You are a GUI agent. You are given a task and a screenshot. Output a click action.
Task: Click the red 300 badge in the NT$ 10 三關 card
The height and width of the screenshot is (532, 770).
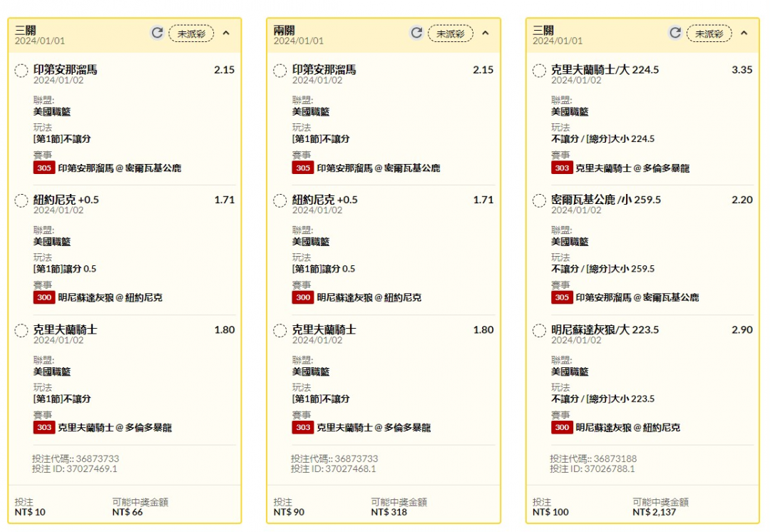tap(44, 297)
